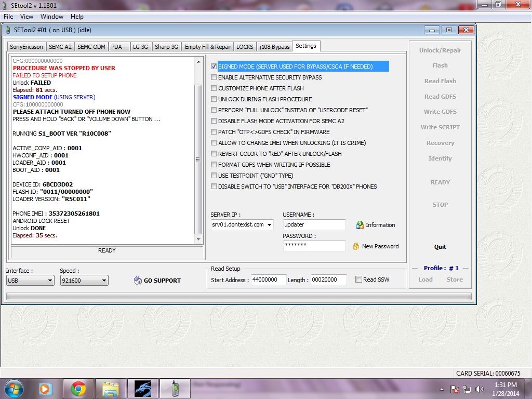
Task: Click the bottom progress bar
Action: pyautogui.click(x=239, y=297)
